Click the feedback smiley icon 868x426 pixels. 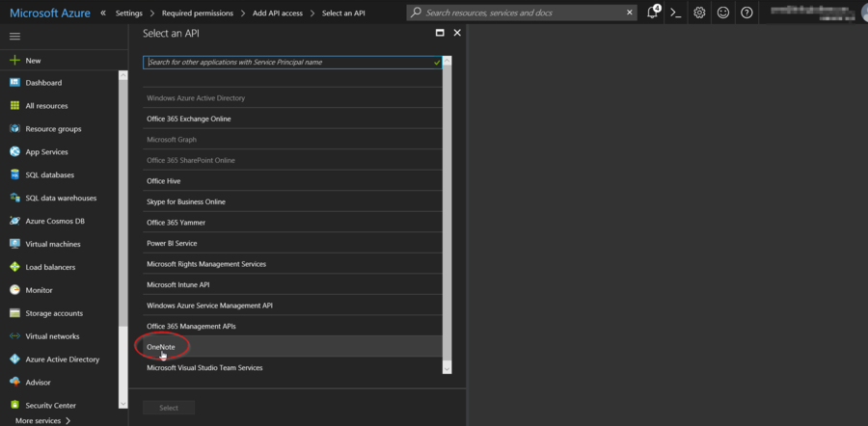pyautogui.click(x=722, y=13)
